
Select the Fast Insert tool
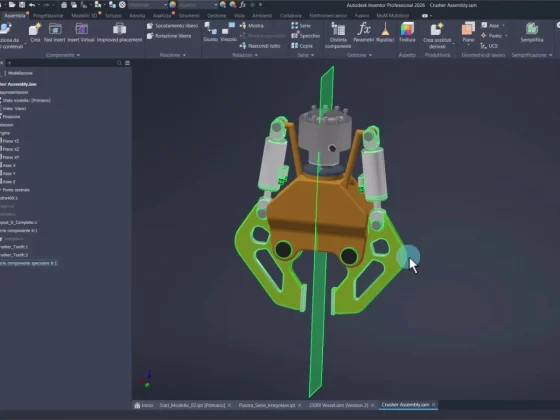click(55, 32)
